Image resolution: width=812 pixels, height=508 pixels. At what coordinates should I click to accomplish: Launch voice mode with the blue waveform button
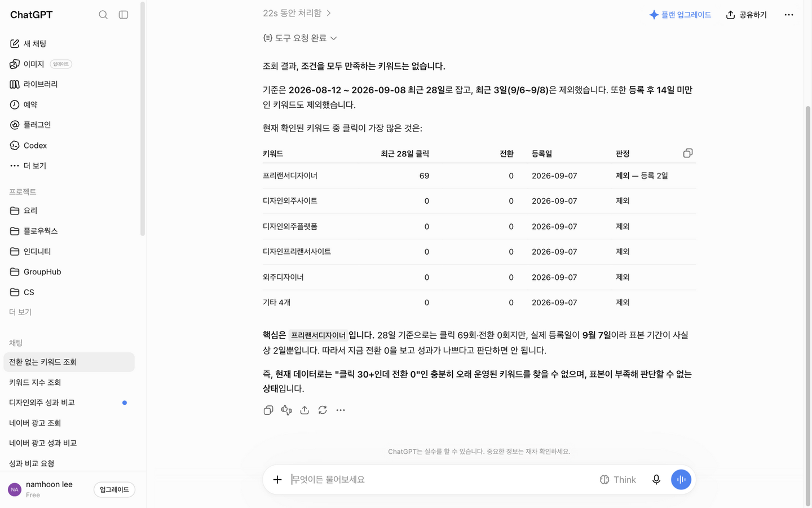click(x=681, y=480)
